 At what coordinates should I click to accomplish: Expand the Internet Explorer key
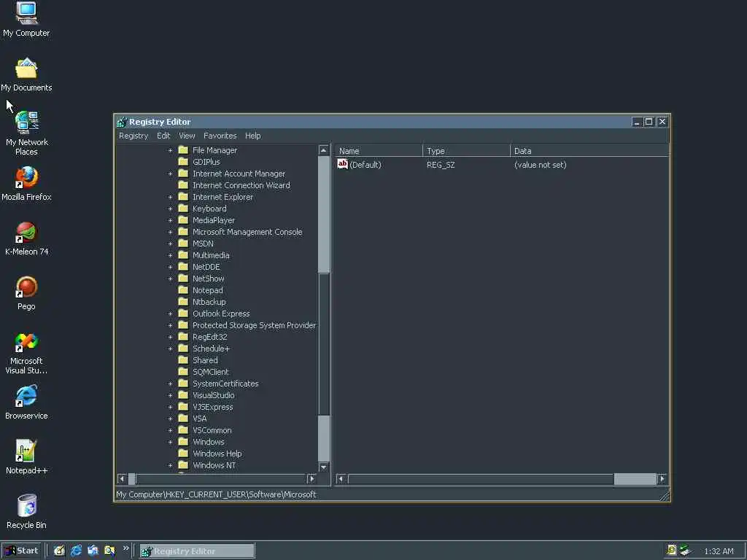[170, 197]
